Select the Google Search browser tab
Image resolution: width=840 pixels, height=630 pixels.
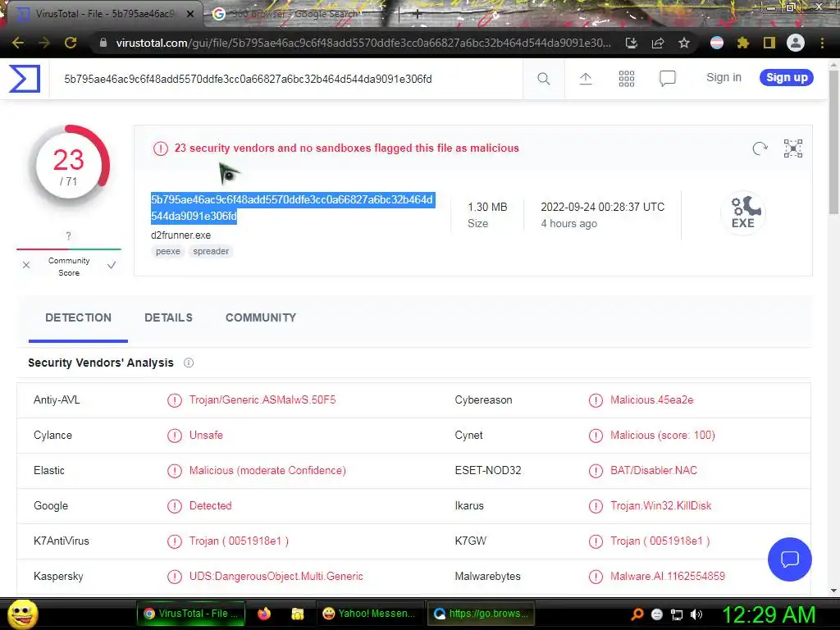click(x=294, y=14)
